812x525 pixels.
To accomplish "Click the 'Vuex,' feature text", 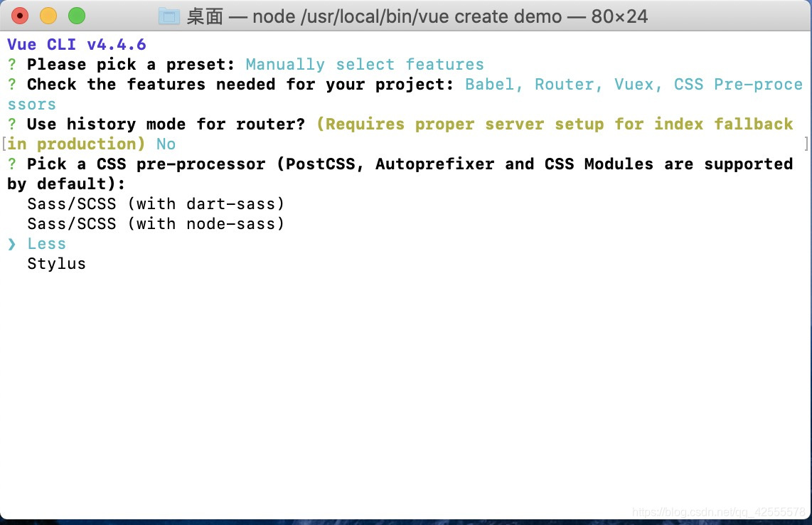I will pos(638,84).
